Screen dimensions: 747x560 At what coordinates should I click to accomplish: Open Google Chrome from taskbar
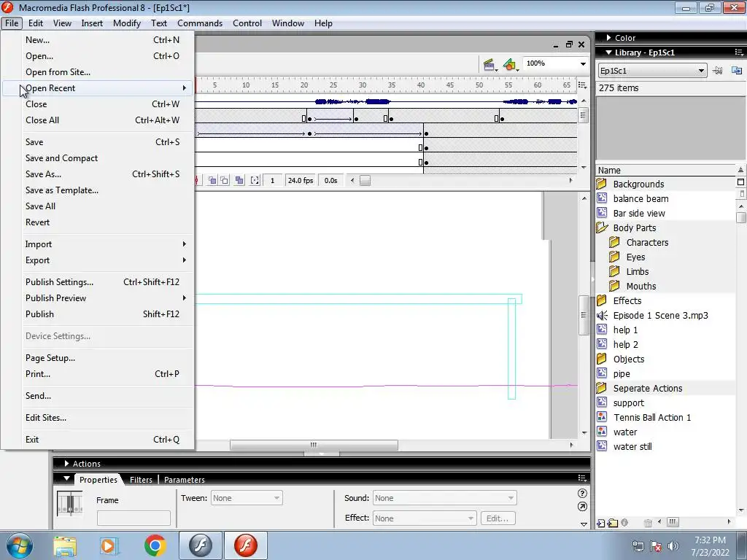[155, 545]
